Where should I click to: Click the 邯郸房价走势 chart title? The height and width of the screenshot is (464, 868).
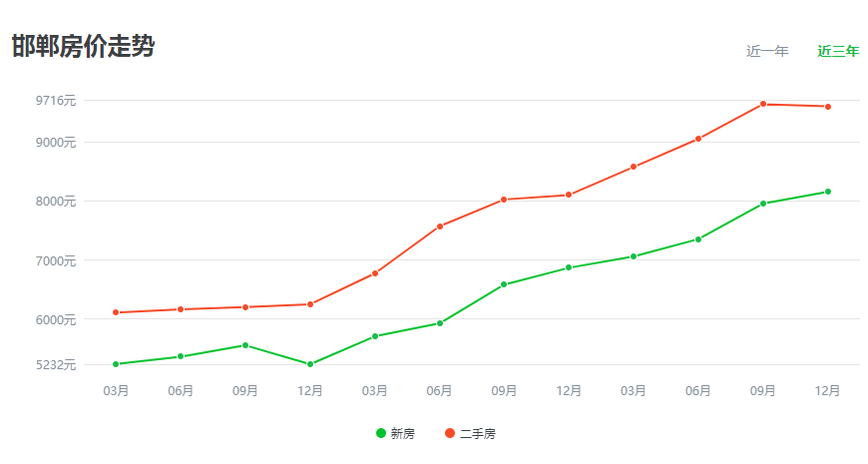coord(83,46)
